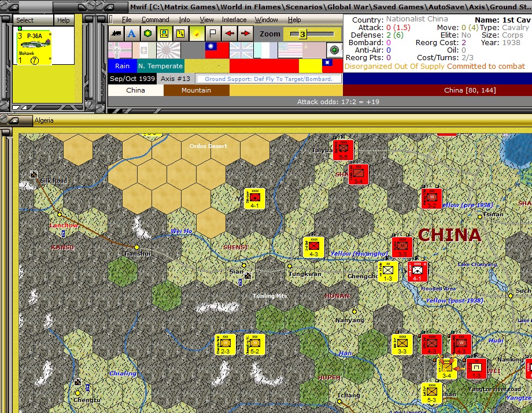
Task: Select the United Kingdom flag
Action: (241, 50)
